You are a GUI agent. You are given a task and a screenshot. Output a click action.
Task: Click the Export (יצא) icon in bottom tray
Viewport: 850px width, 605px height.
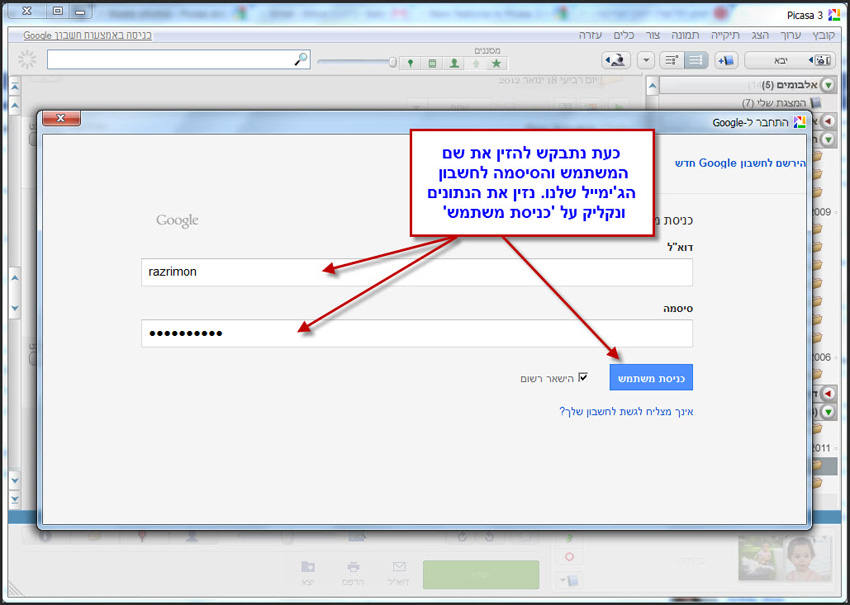(x=308, y=573)
